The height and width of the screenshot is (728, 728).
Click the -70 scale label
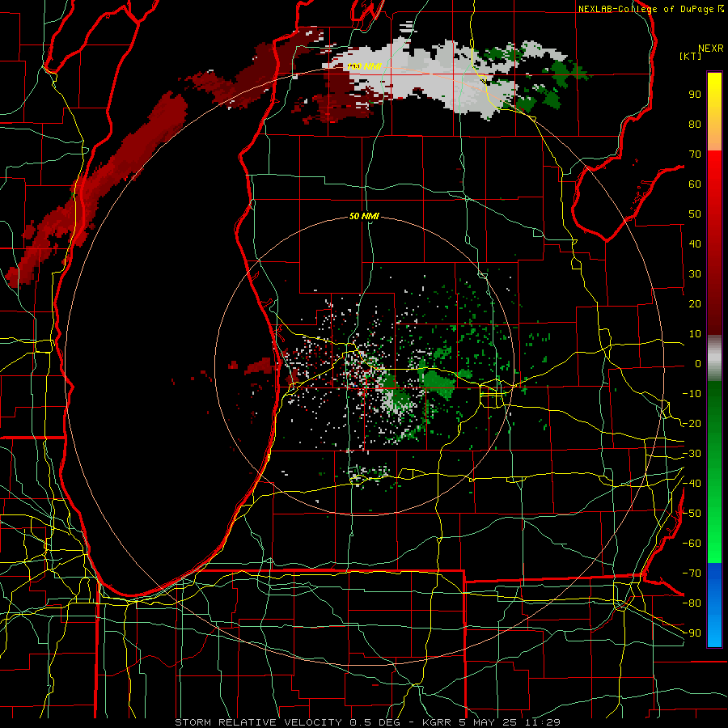coord(692,574)
